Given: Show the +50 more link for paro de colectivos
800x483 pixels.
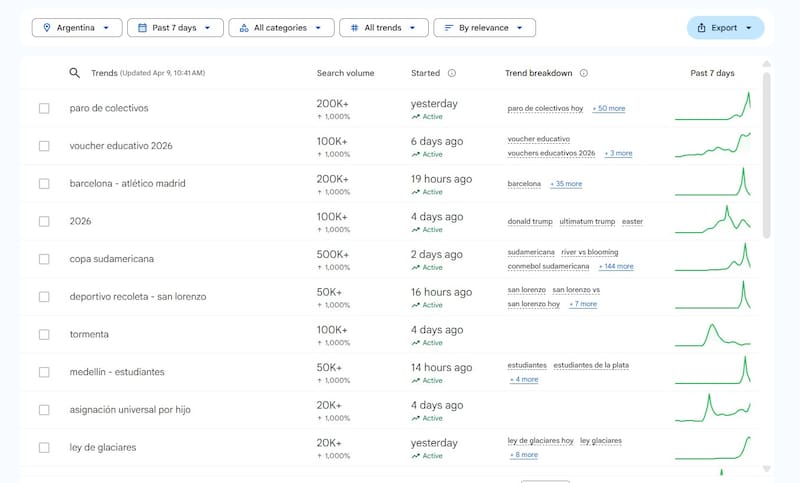Looking at the screenshot, I should click(609, 108).
